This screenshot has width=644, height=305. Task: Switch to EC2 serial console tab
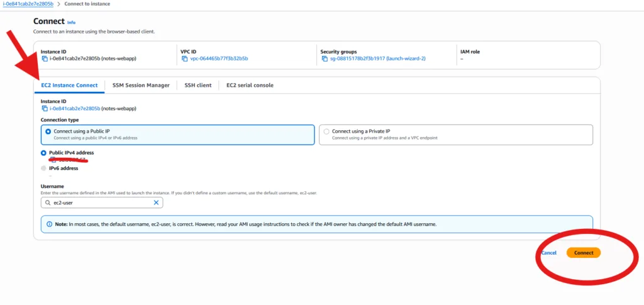pyautogui.click(x=250, y=86)
